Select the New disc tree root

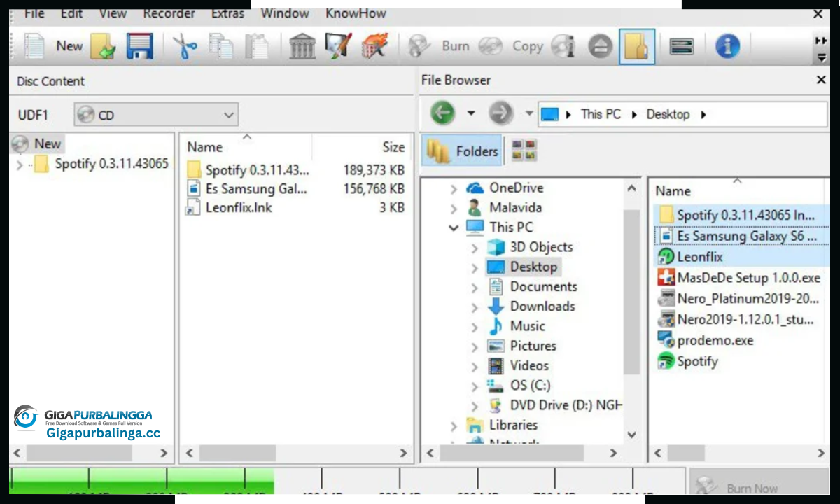[x=37, y=143]
